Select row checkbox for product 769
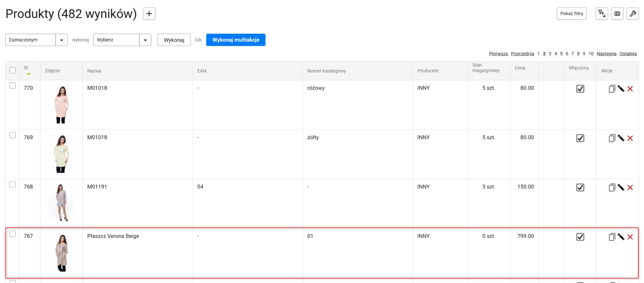 pos(13,135)
